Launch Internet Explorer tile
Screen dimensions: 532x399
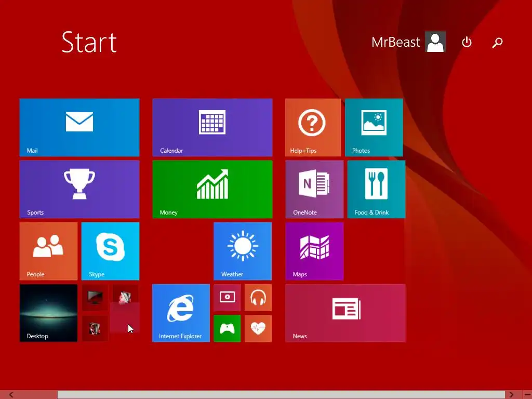[181, 313]
